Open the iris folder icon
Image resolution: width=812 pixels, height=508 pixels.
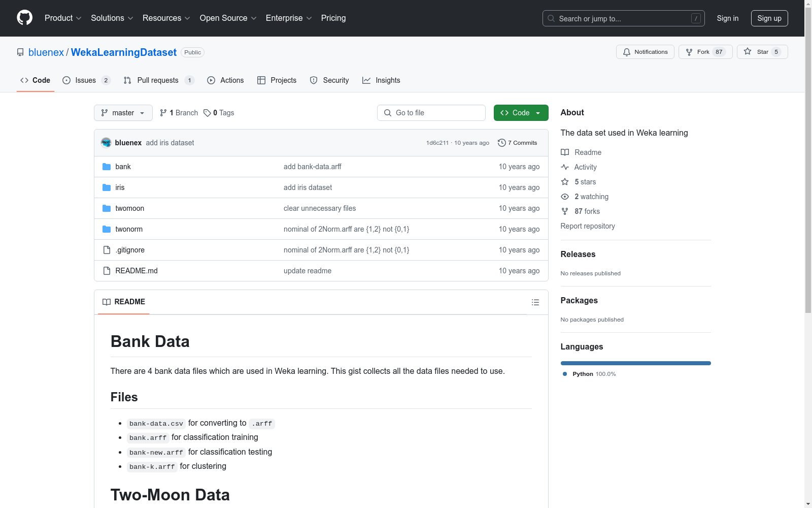(x=107, y=187)
